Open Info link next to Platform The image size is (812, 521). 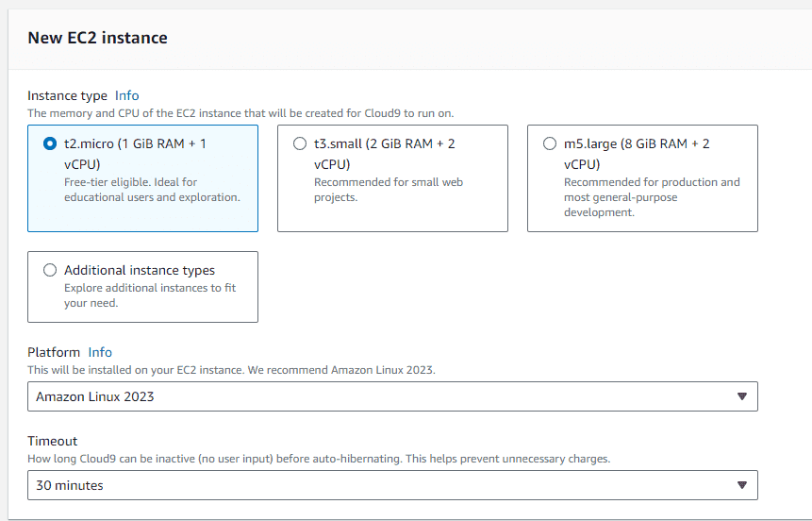[x=100, y=352]
